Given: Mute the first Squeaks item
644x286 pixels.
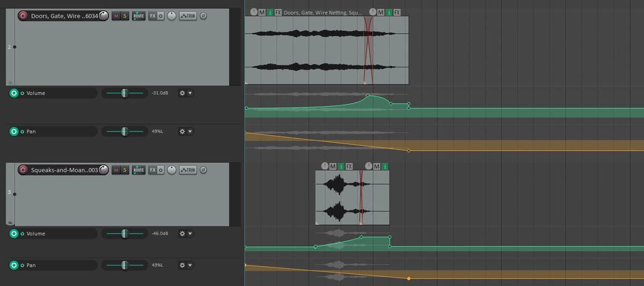Looking at the screenshot, I should tap(333, 166).
